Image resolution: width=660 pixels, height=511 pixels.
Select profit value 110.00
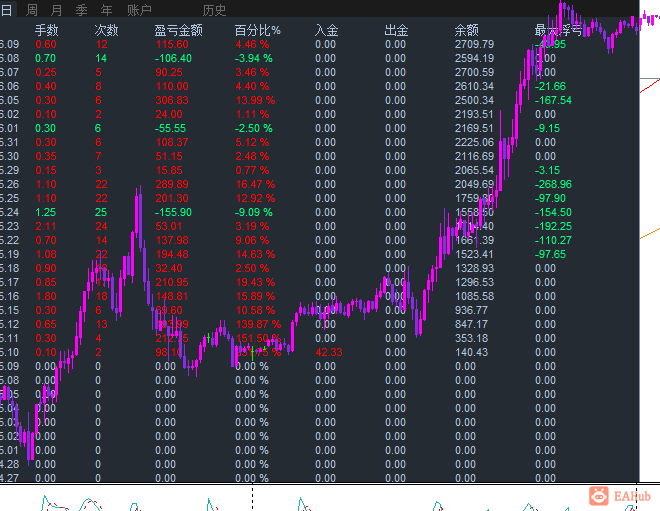pos(172,86)
